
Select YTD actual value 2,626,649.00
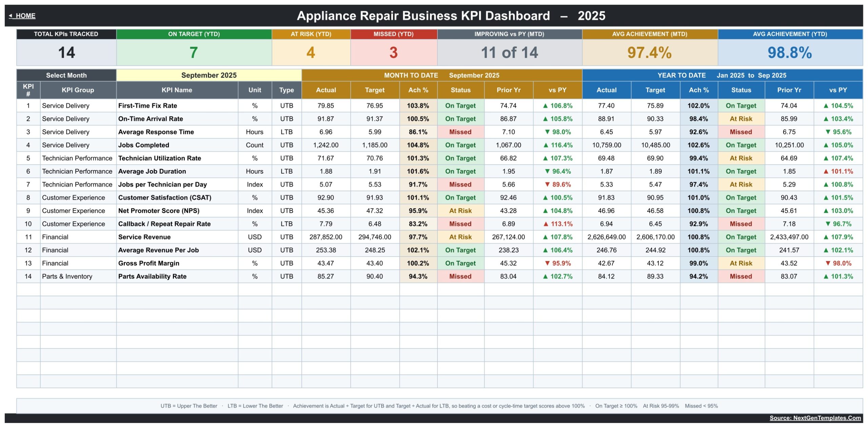pos(607,237)
